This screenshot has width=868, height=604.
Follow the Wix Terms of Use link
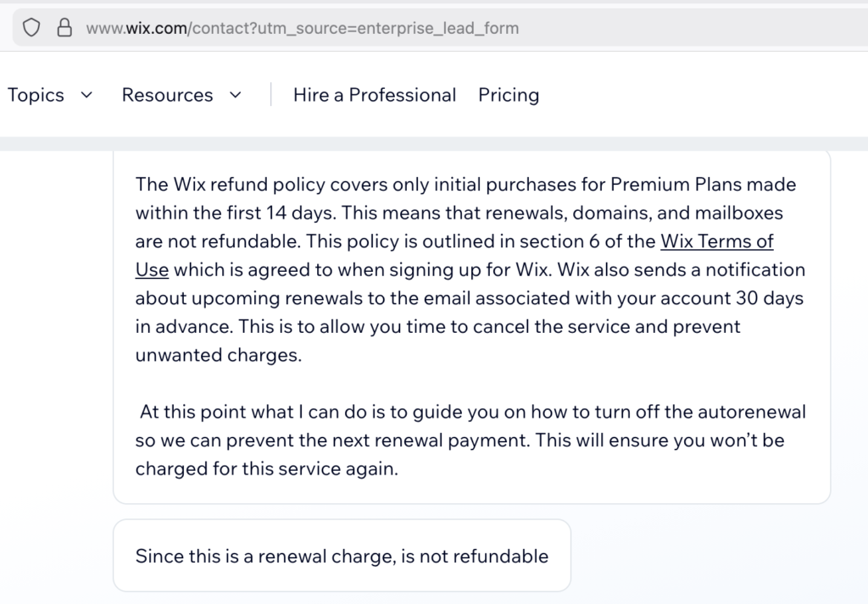[x=716, y=241]
